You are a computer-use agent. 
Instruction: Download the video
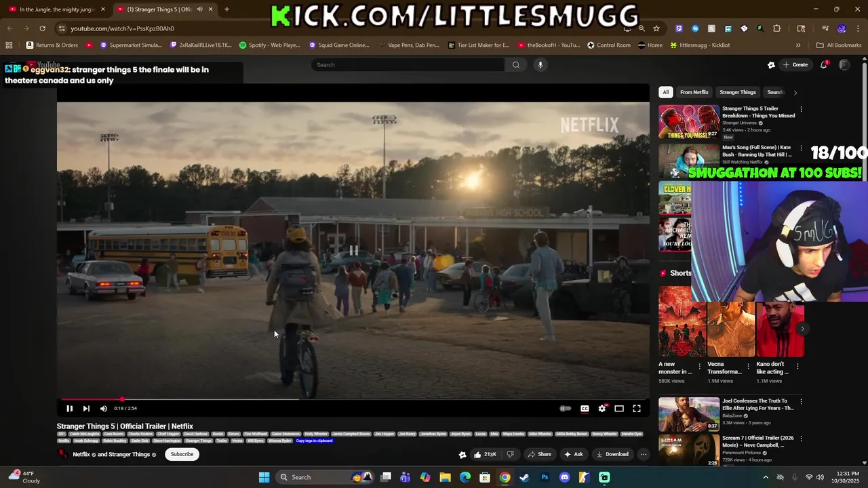pyautogui.click(x=613, y=454)
